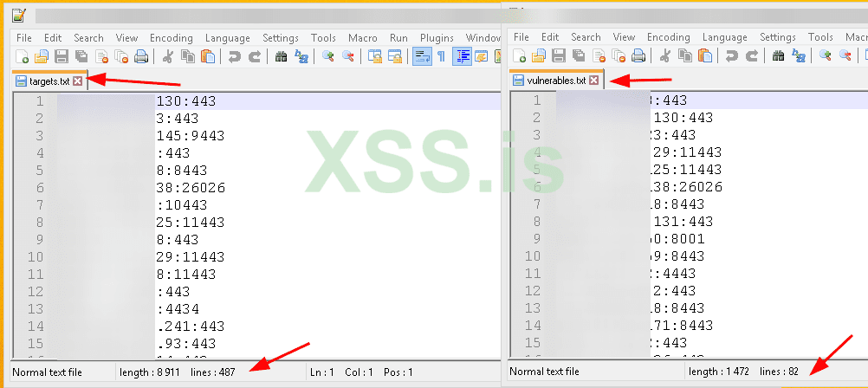
Task: Click Zoom In icon in vulnerables.txt window
Action: (x=826, y=55)
